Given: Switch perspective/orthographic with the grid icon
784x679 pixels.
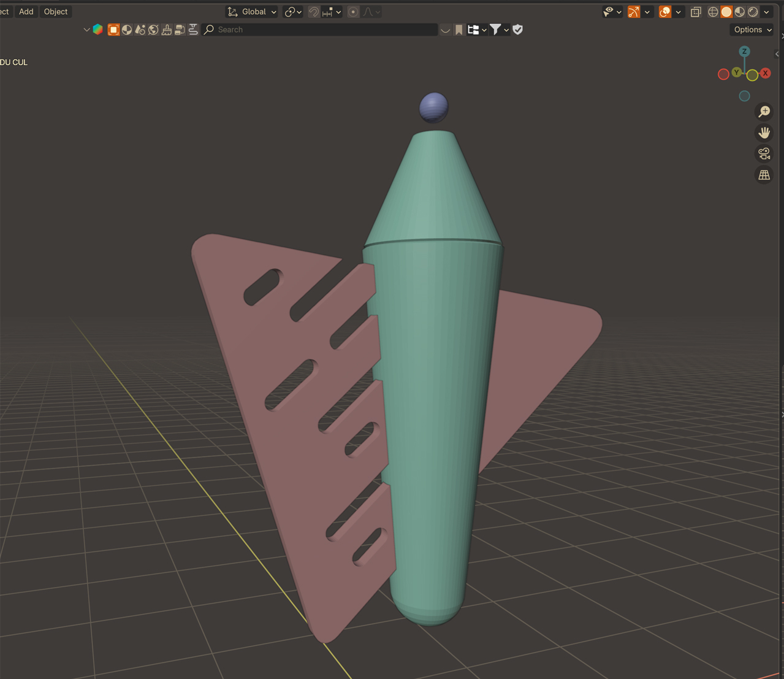Looking at the screenshot, I should (x=764, y=175).
